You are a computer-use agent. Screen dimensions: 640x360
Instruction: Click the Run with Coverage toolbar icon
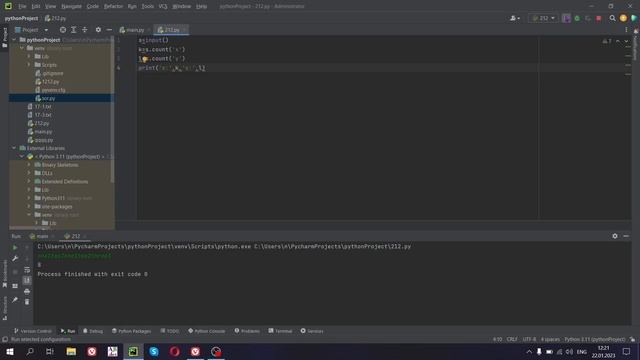(x=588, y=18)
